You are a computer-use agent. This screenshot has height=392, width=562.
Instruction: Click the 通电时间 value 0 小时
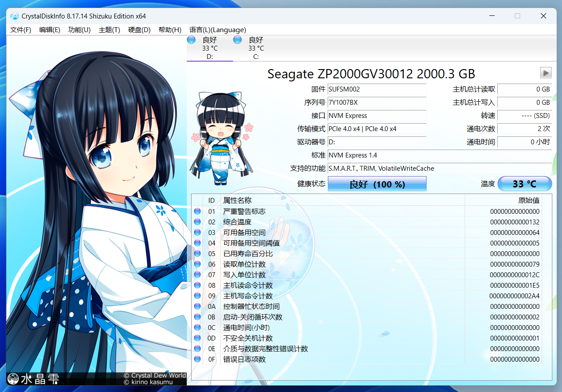[x=525, y=142]
